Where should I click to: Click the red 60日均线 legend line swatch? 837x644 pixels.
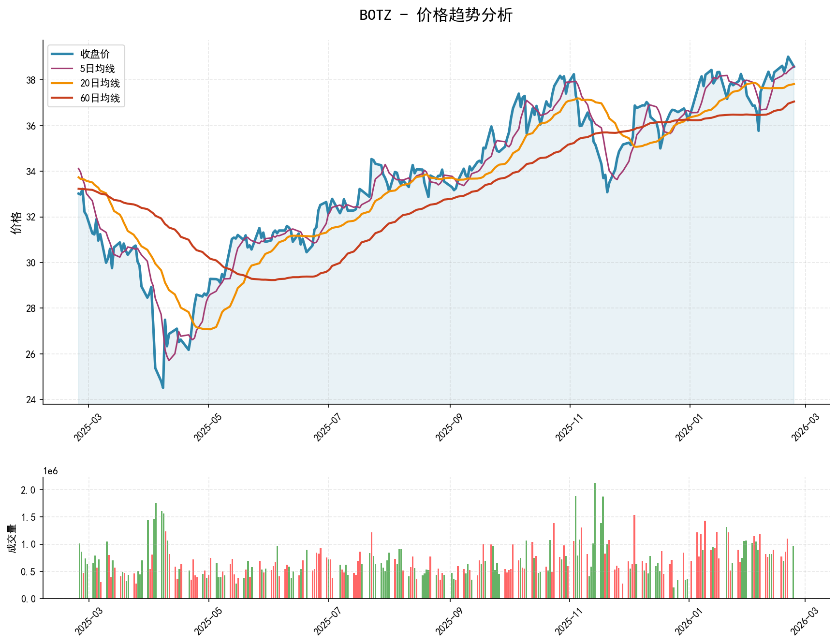63,98
